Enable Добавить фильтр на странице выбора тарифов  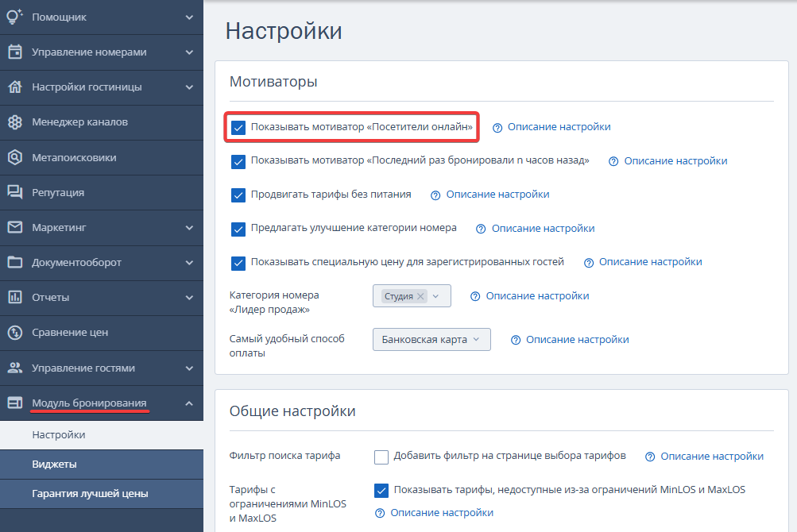tap(381, 457)
